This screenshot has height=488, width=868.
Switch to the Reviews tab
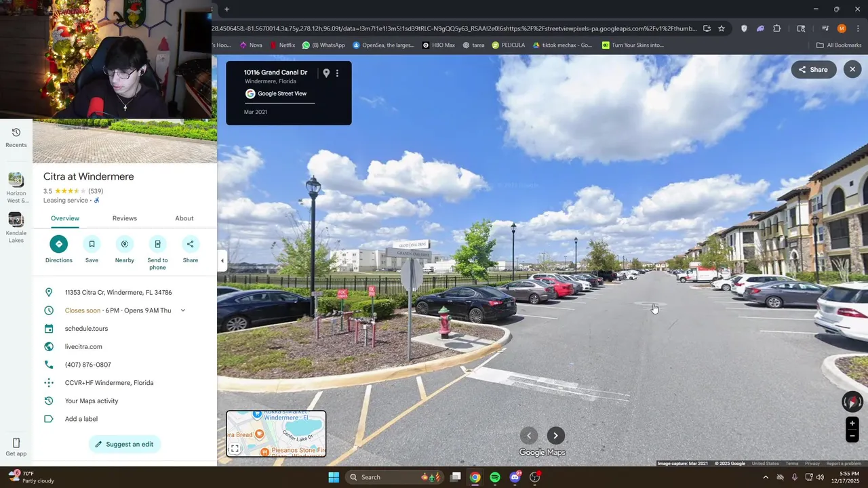pos(125,218)
